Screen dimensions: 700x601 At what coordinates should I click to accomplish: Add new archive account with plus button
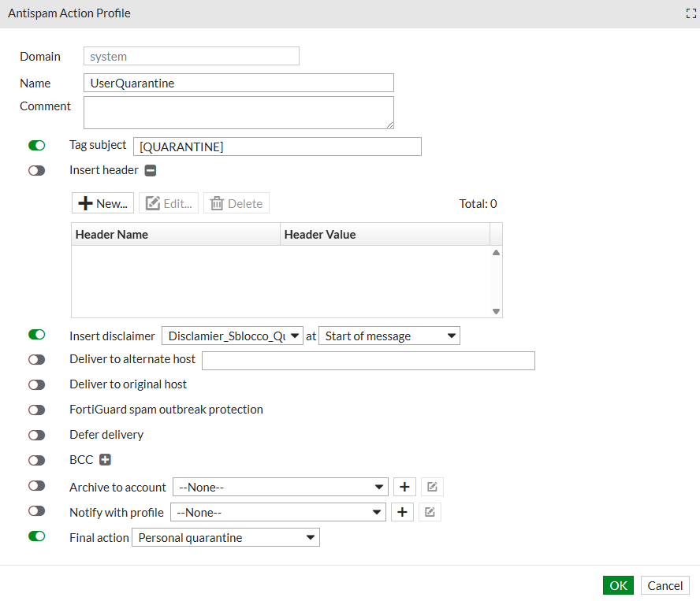(x=404, y=487)
